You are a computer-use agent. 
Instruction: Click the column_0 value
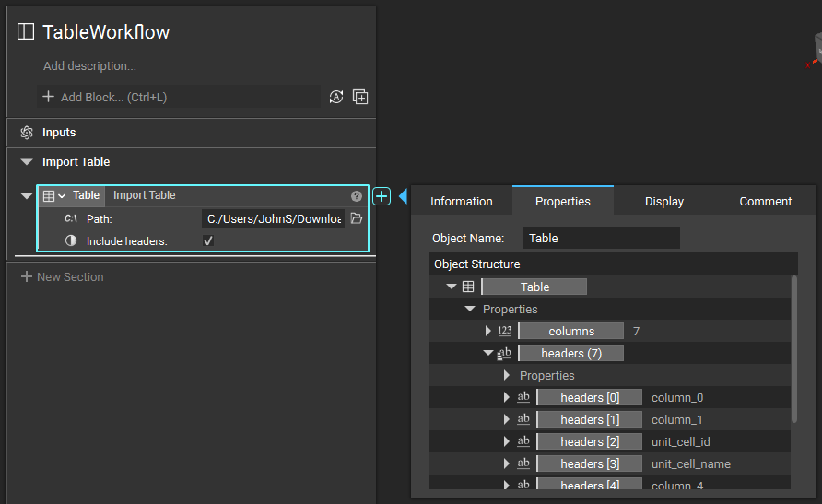(677, 398)
